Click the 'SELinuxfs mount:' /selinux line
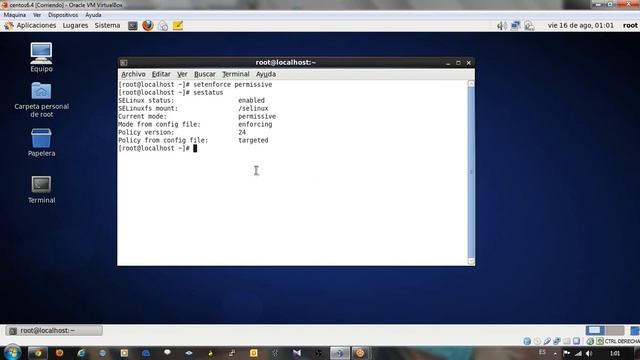The image size is (640, 360). (x=193, y=109)
